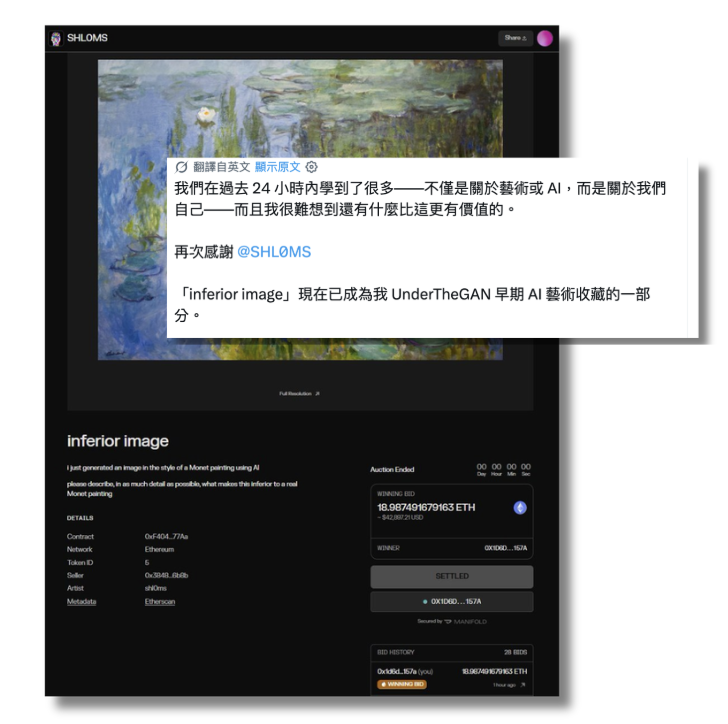The image size is (728, 724).
Task: Click the Seller label
Action: tap(75, 575)
